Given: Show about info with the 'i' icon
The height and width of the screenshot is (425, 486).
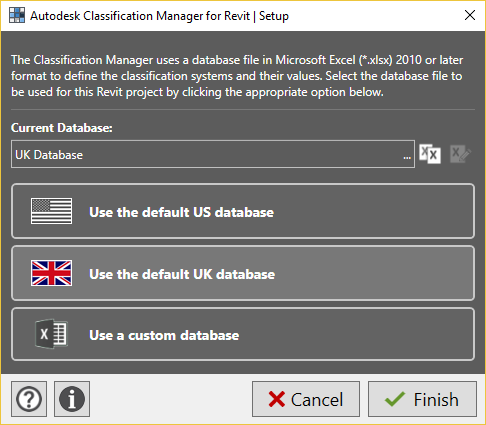Looking at the screenshot, I should [x=72, y=399].
